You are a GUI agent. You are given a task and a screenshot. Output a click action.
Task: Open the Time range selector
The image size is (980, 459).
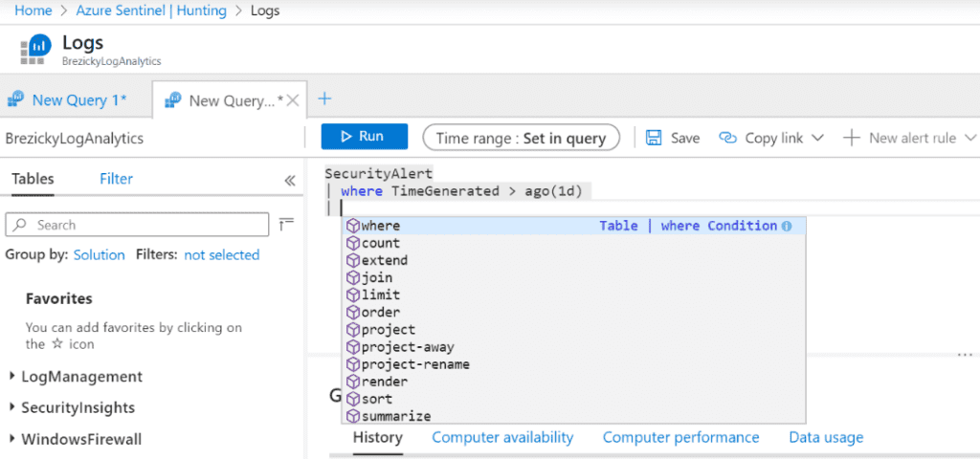pos(522,138)
